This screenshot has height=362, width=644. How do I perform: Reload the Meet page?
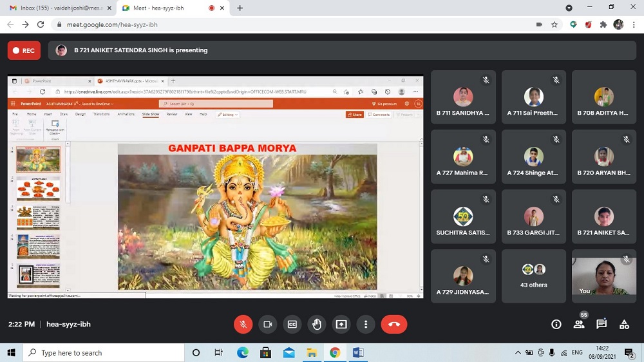click(x=41, y=24)
